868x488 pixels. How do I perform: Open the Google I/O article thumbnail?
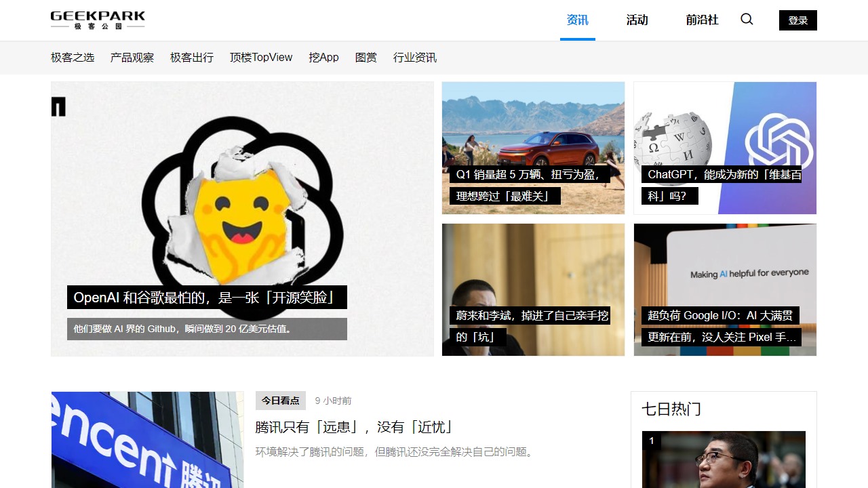(725, 289)
